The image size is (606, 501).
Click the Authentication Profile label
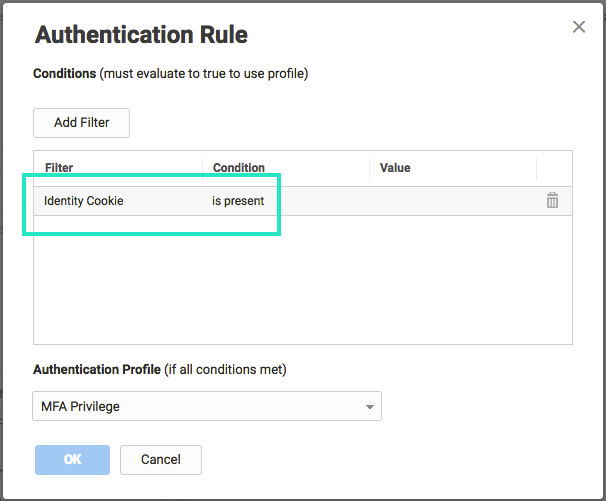coord(97,370)
